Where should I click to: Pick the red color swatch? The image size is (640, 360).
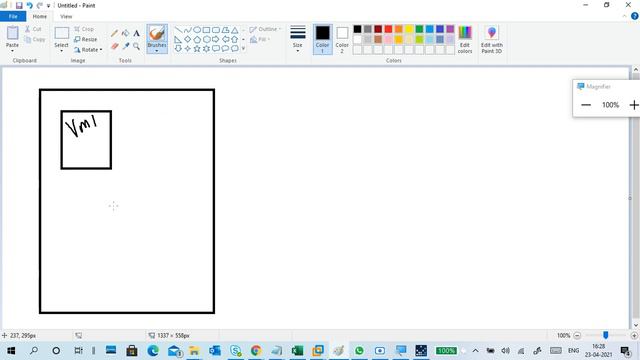[388, 29]
